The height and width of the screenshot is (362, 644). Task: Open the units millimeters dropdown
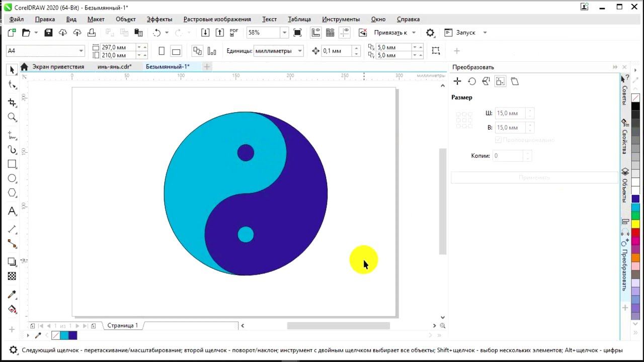pos(300,51)
